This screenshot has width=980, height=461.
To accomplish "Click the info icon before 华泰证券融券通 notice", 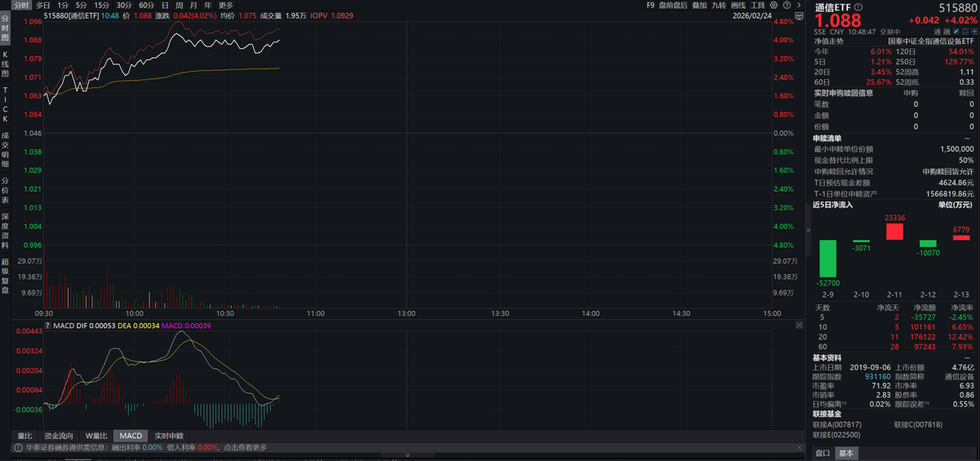I will click(x=16, y=447).
